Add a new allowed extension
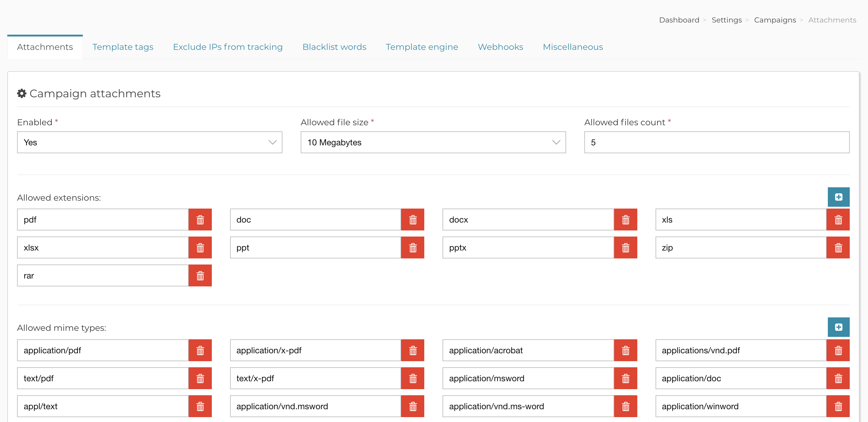This screenshot has height=422, width=868. point(838,197)
